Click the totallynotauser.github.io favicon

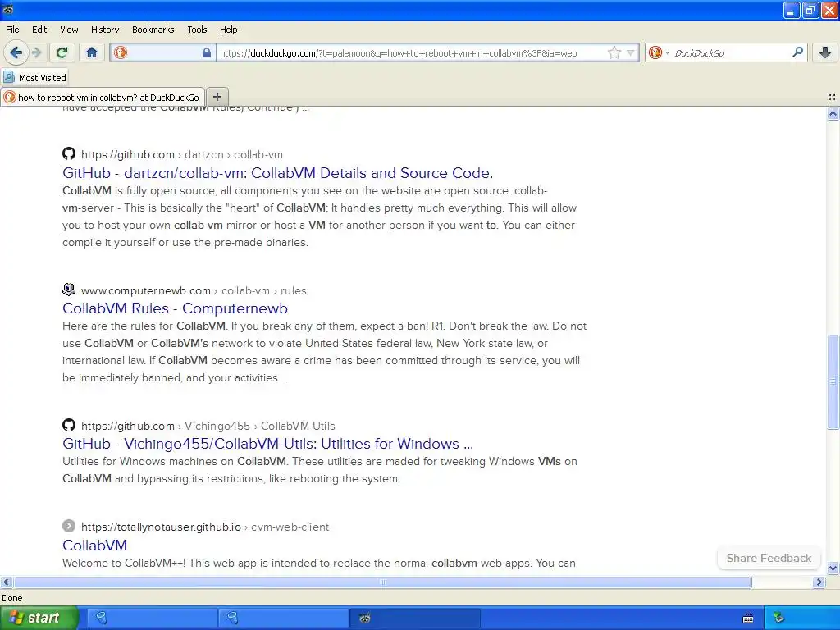69,526
